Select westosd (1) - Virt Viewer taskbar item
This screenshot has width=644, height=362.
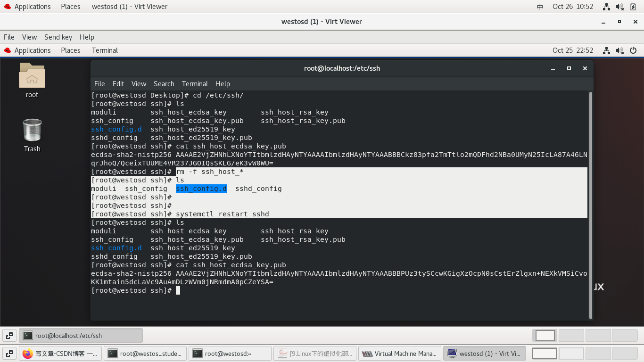[x=485, y=354]
